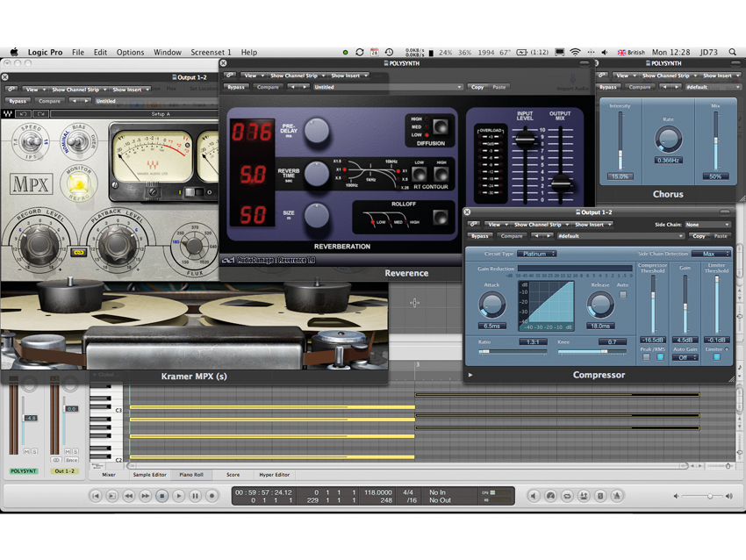Click the transport Pause button
Image resolution: width=746 pixels, height=560 pixels.
point(195,496)
